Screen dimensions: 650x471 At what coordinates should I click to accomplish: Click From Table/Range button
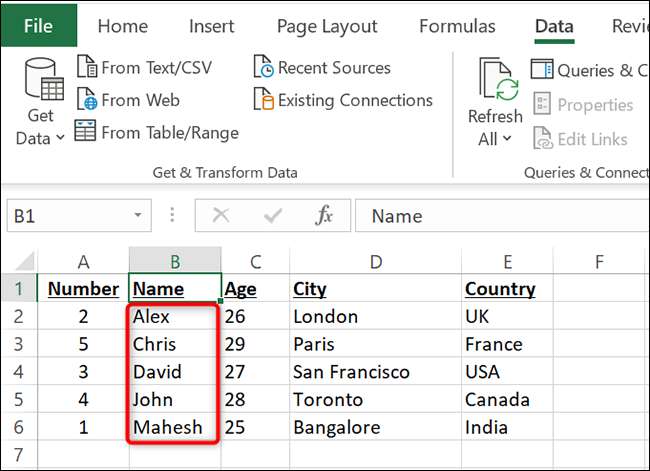pos(156,132)
